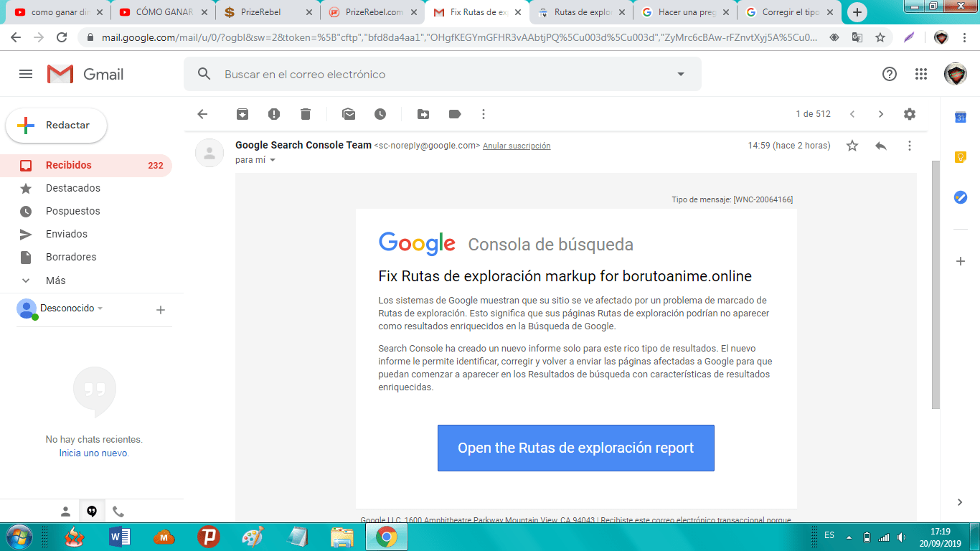Bookmark this page with star icon
The width and height of the screenshot is (980, 551).
(880, 37)
